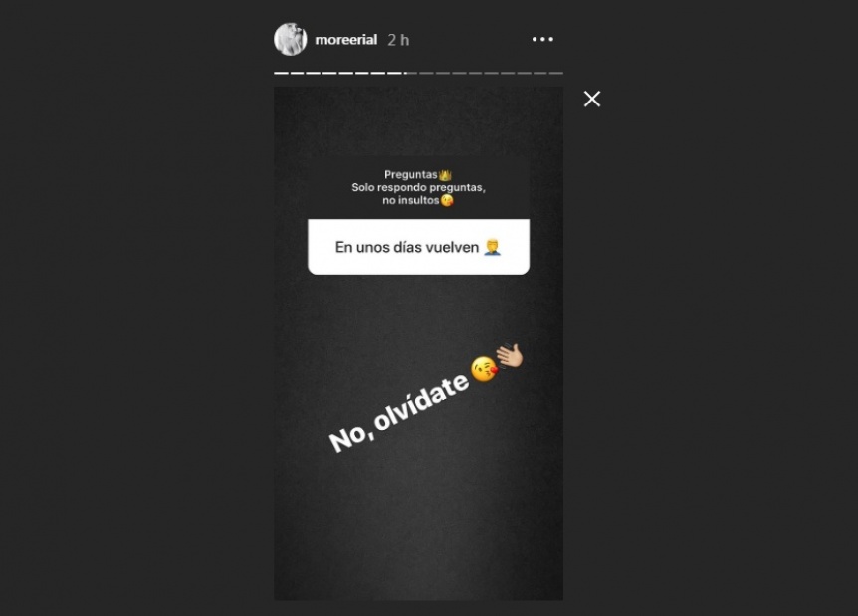This screenshot has width=858, height=616.
Task: Click the person emoji after 'vuelven'
Action: [x=493, y=247]
